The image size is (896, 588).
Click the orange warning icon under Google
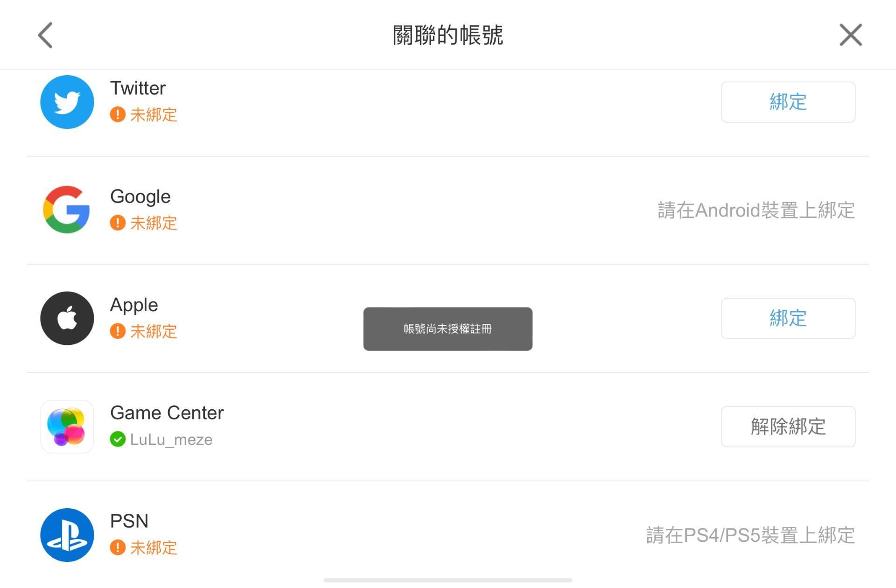118,223
